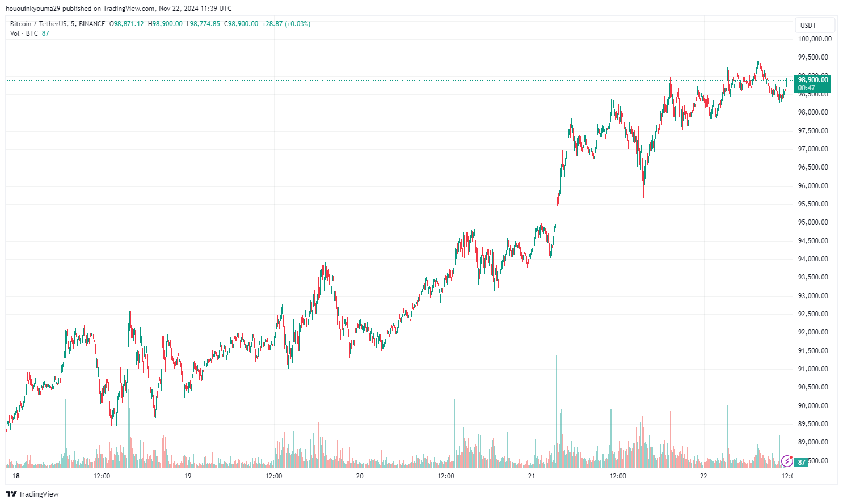Image resolution: width=843 pixels, height=504 pixels.
Task: Click the 12:00 label between dates 18 and 19
Action: coord(102,476)
